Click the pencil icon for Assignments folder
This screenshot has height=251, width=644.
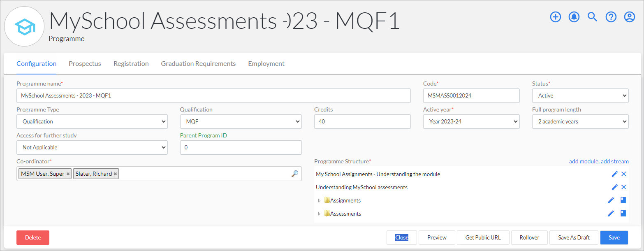[x=611, y=200]
